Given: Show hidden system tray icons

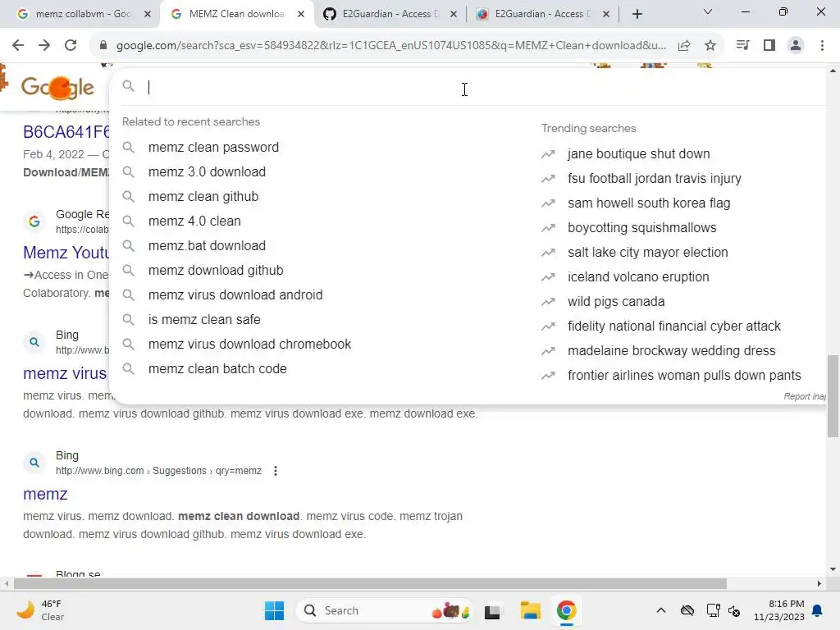Looking at the screenshot, I should [661, 610].
